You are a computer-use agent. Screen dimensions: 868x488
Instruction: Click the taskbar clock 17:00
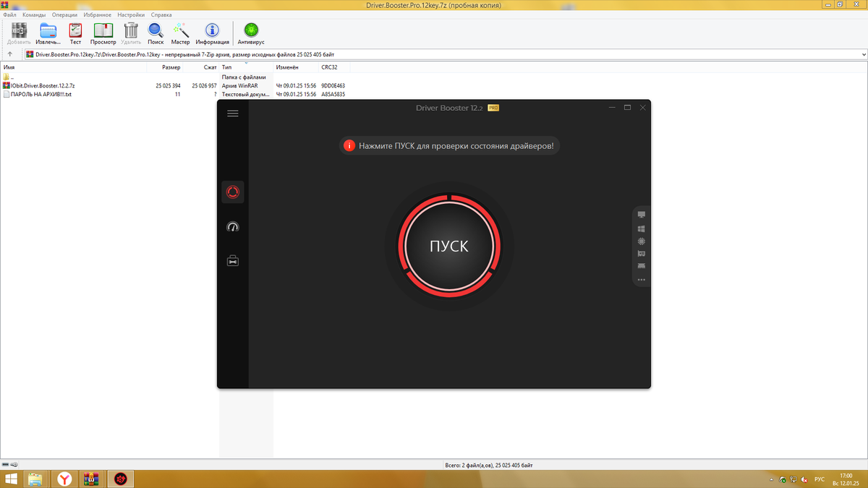847,476
